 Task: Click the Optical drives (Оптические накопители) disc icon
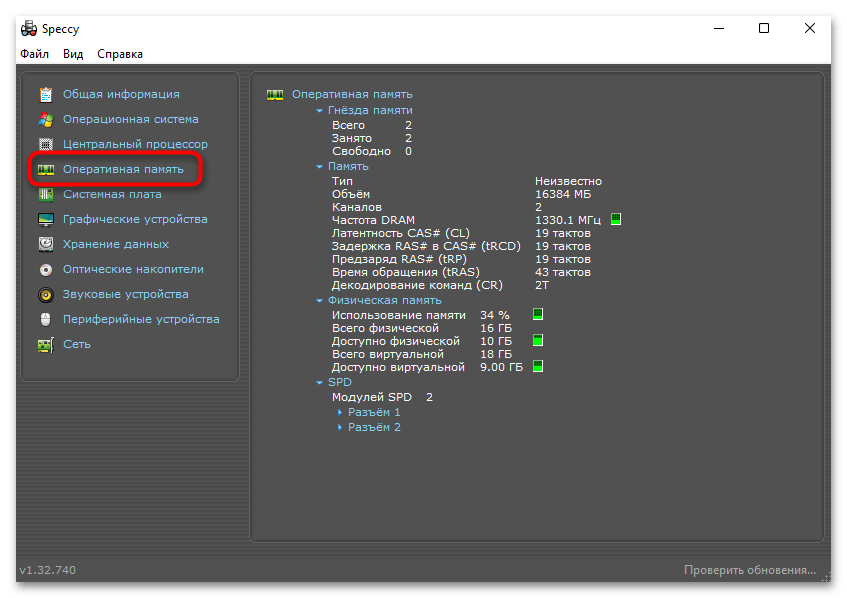(x=46, y=270)
